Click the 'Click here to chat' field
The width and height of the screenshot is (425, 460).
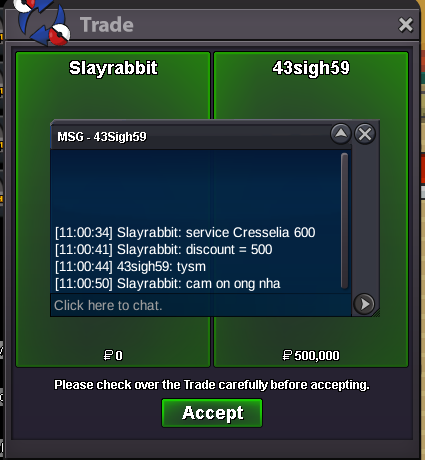click(x=201, y=305)
